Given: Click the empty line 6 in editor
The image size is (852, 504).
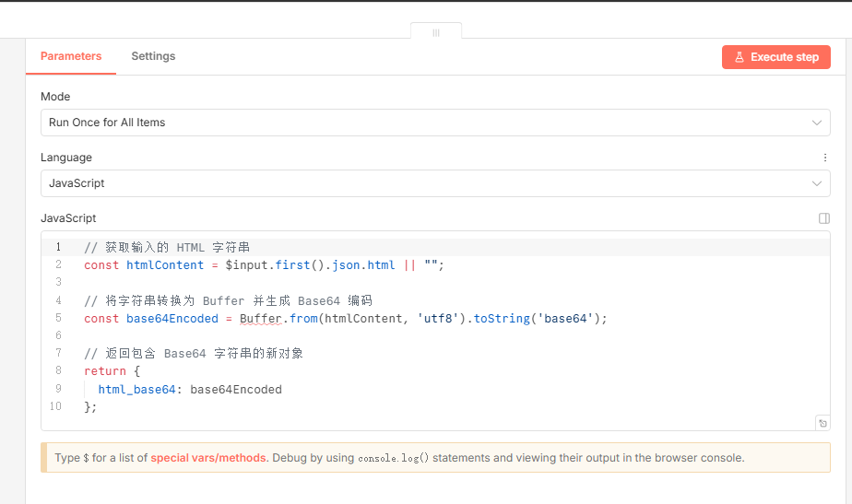Looking at the screenshot, I should (277, 336).
